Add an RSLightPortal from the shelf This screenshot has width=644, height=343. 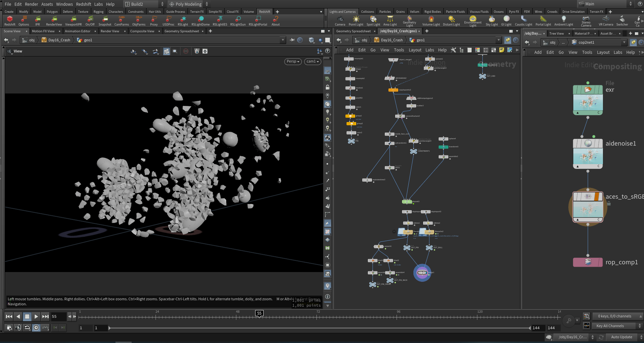258,21
